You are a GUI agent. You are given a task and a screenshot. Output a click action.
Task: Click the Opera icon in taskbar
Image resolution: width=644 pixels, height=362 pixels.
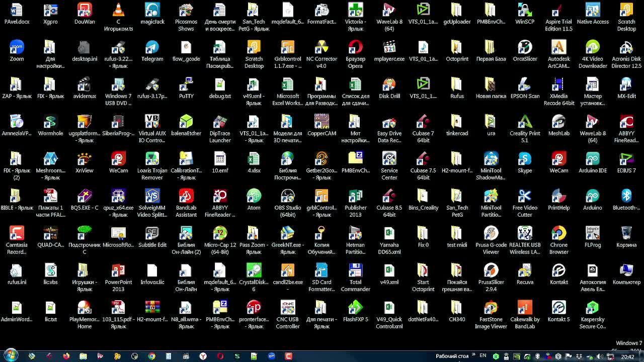220,356
